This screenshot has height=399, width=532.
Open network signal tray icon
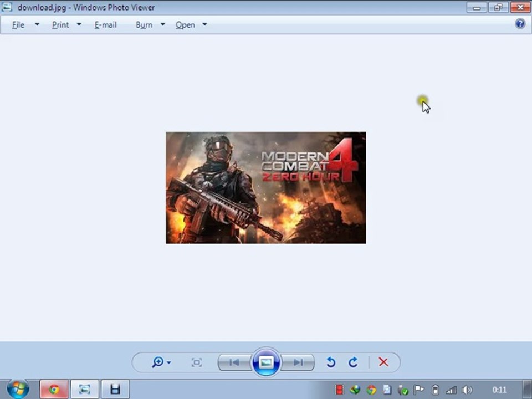(451, 390)
